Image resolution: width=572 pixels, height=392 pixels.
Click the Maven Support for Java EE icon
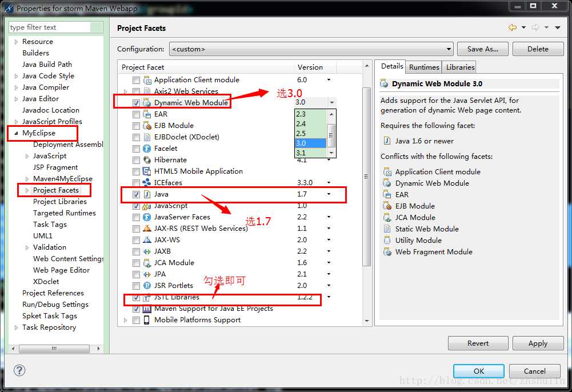click(x=147, y=309)
